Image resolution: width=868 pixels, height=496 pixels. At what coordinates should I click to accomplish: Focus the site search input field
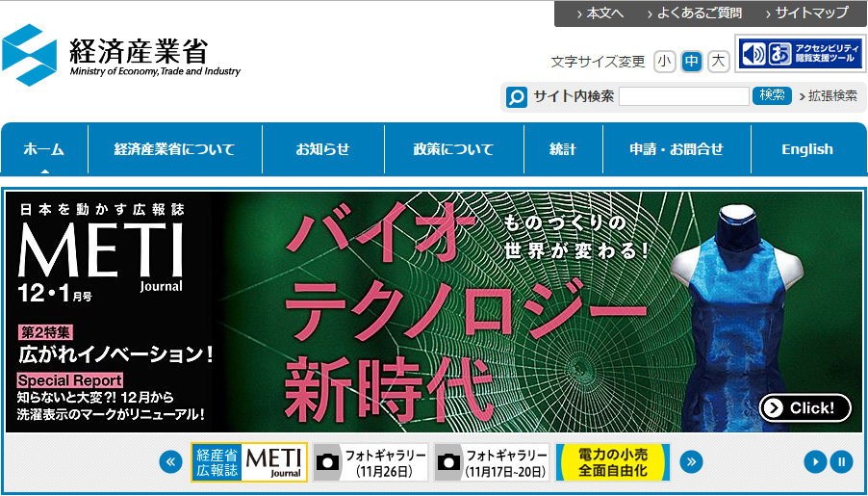(684, 96)
